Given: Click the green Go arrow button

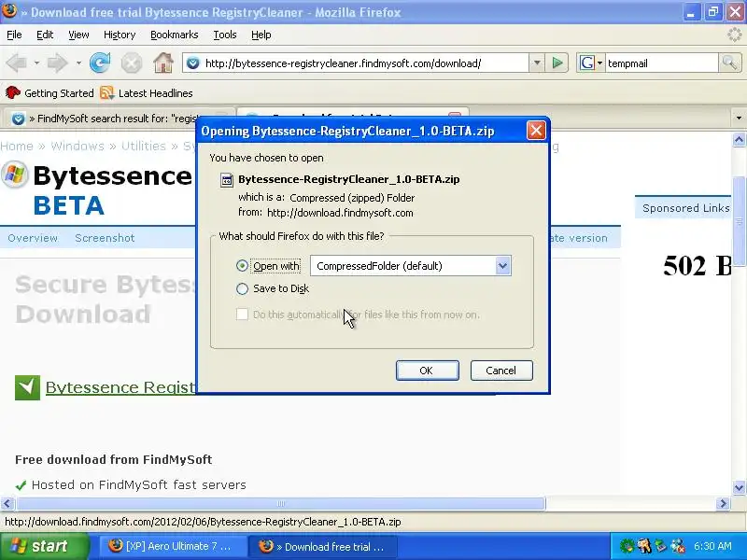Looking at the screenshot, I should (557, 63).
